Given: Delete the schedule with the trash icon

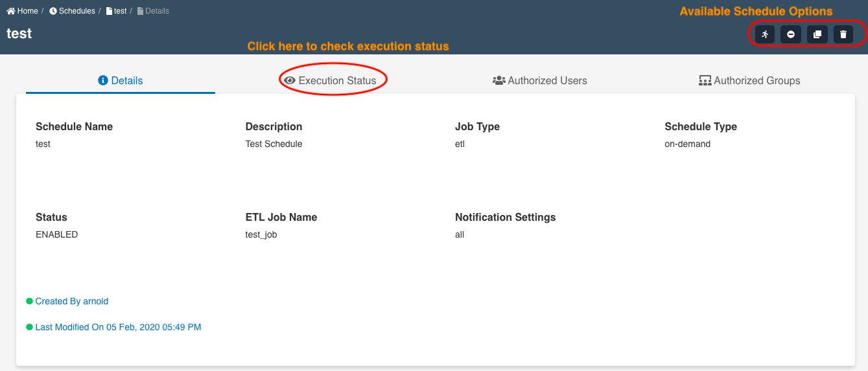Looking at the screenshot, I should pyautogui.click(x=843, y=34).
